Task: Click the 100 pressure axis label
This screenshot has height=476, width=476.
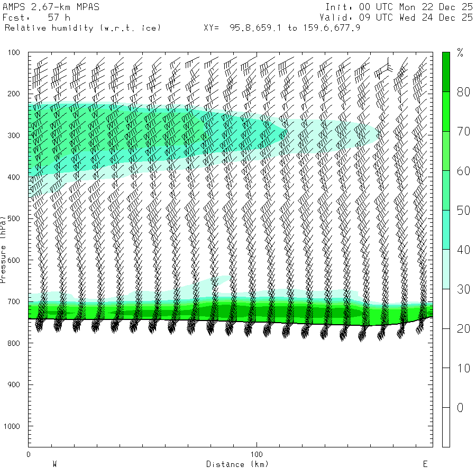Action: 14,52
